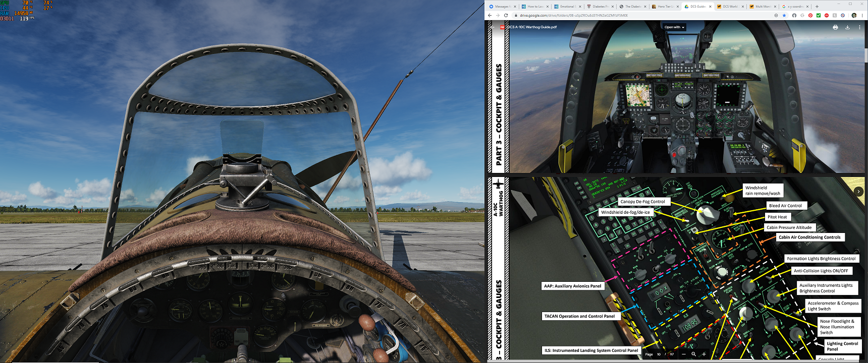868x363 pixels.
Task: Click Windshield rain remove/wash label
Action: click(763, 191)
